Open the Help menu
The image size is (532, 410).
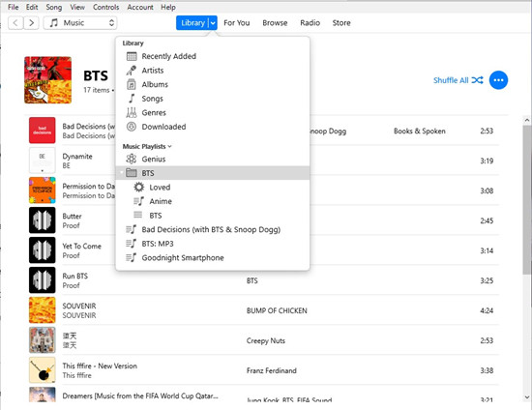(168, 7)
